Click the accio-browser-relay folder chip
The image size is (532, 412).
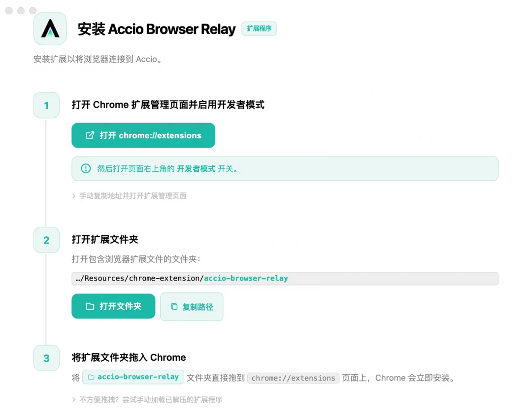133,377
